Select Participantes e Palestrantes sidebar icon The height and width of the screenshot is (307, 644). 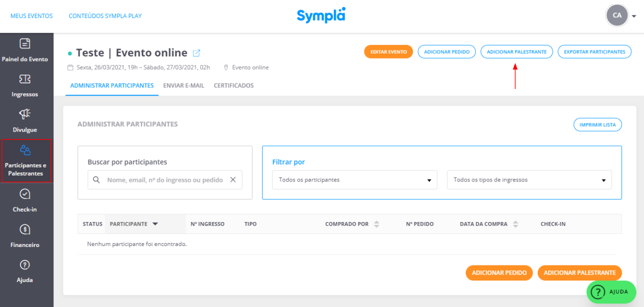pyautogui.click(x=25, y=149)
